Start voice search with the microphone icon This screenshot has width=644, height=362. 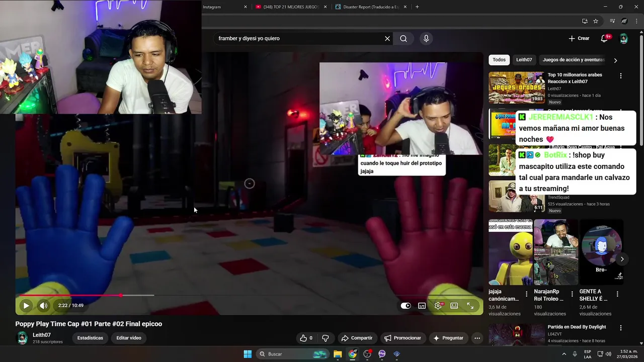(426, 38)
